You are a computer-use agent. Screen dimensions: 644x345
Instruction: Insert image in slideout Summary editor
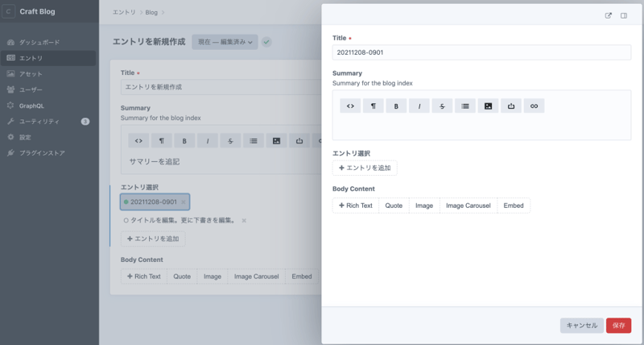tap(488, 106)
